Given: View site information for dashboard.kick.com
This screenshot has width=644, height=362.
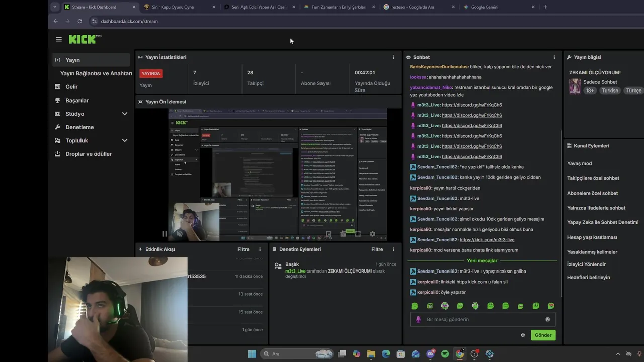Looking at the screenshot, I should click(x=94, y=21).
